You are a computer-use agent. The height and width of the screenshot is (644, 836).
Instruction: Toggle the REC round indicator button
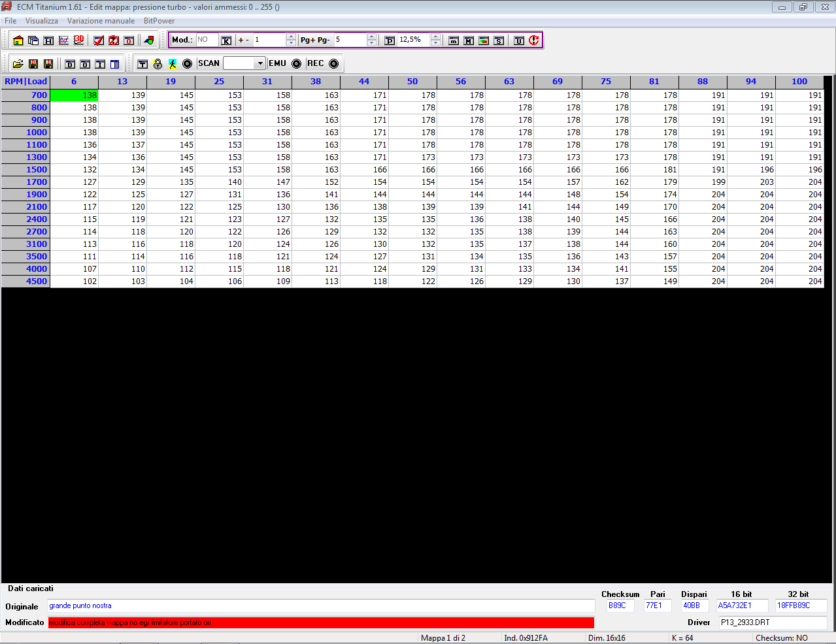pyautogui.click(x=334, y=63)
